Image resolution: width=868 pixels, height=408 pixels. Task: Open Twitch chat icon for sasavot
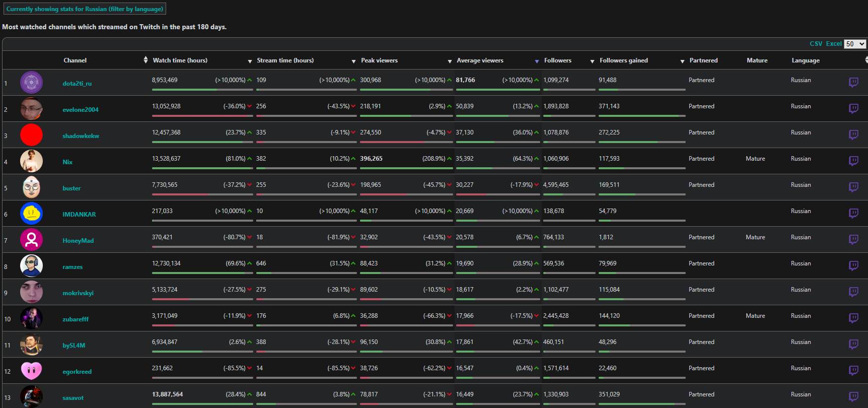point(853,396)
